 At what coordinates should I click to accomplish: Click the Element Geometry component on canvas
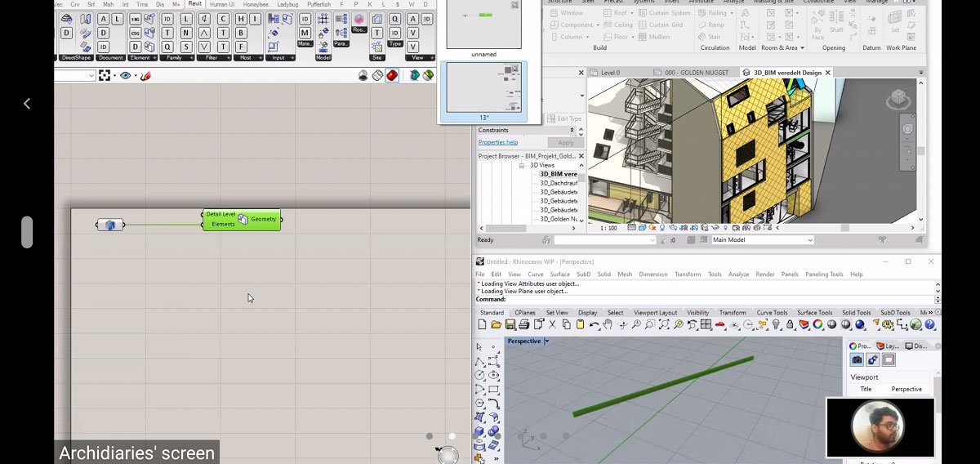point(242,220)
